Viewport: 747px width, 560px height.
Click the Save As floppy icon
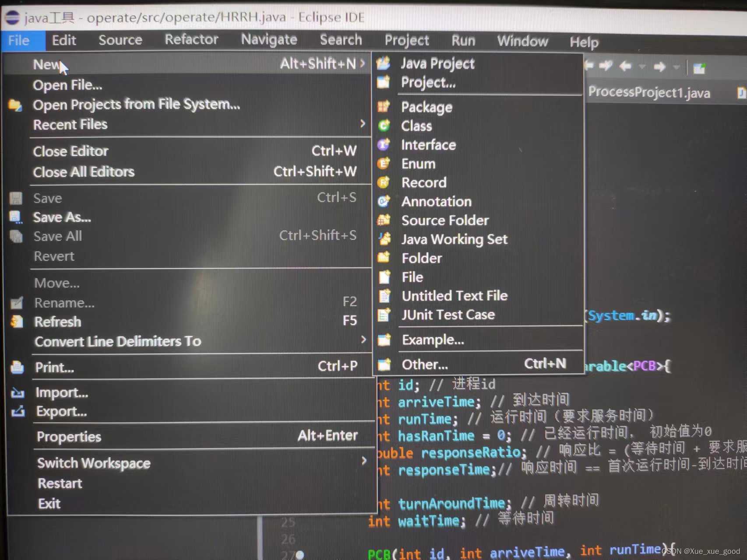(x=16, y=217)
